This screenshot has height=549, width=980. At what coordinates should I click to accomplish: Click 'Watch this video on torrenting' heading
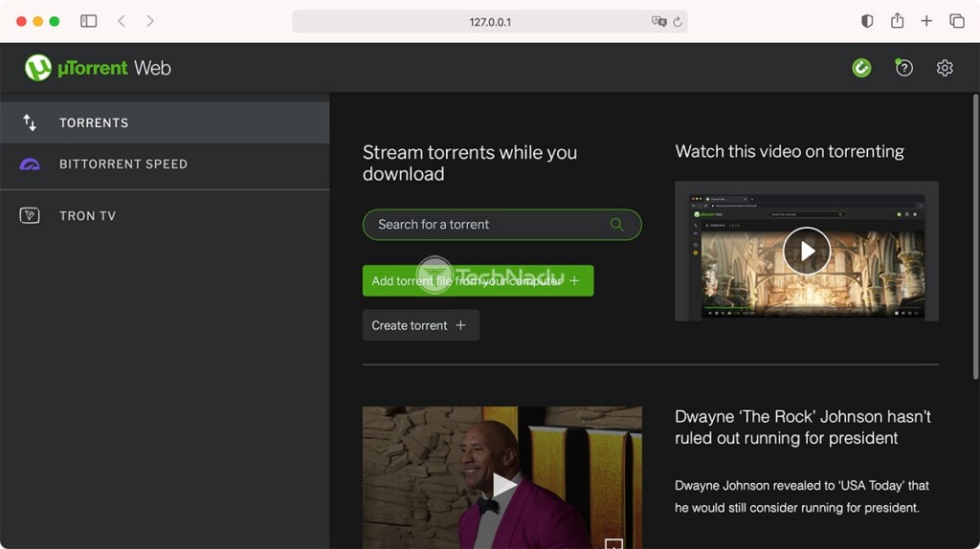pos(790,151)
